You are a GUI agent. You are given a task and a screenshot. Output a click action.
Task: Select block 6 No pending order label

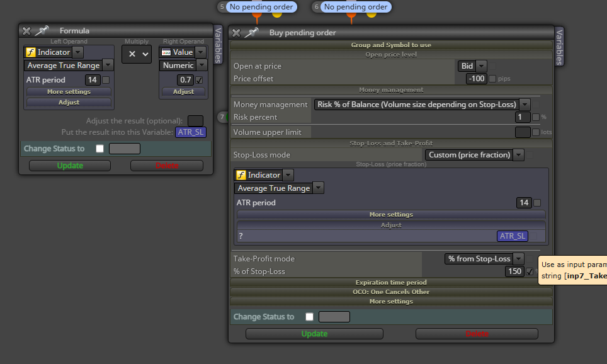coord(356,7)
